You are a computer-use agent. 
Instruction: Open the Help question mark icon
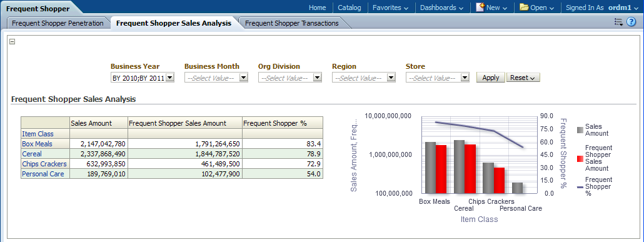pyautogui.click(x=631, y=22)
